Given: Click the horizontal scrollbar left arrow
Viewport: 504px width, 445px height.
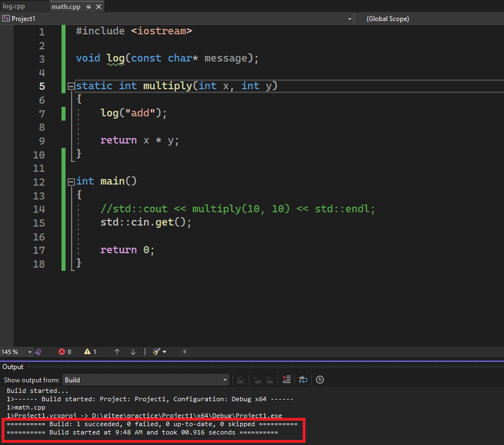Looking at the screenshot, I should [185, 352].
